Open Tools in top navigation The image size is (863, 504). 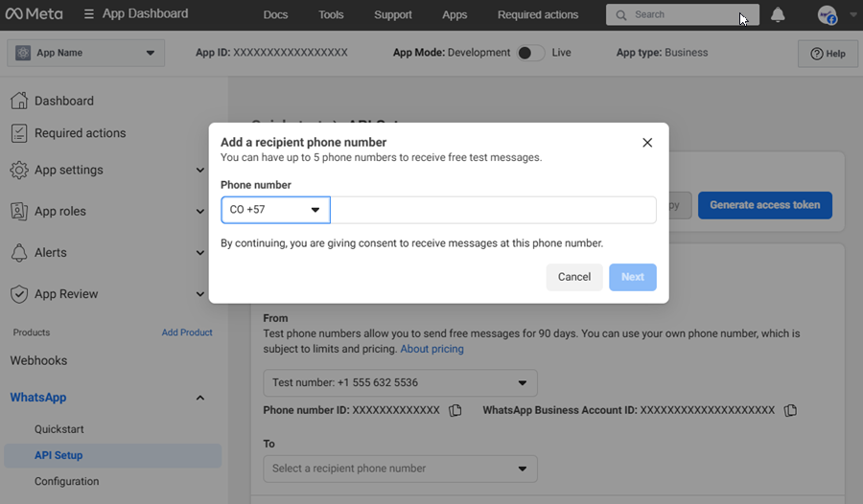coord(331,15)
